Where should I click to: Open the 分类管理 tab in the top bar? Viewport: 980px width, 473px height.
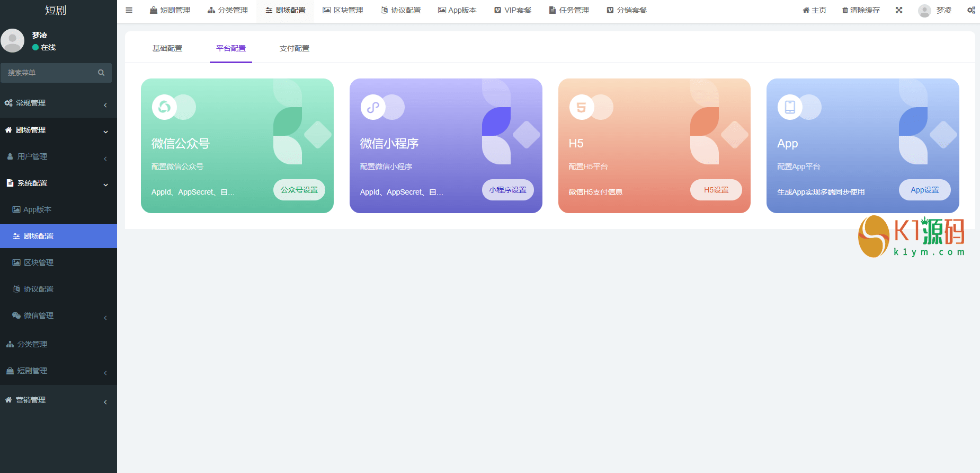click(228, 10)
